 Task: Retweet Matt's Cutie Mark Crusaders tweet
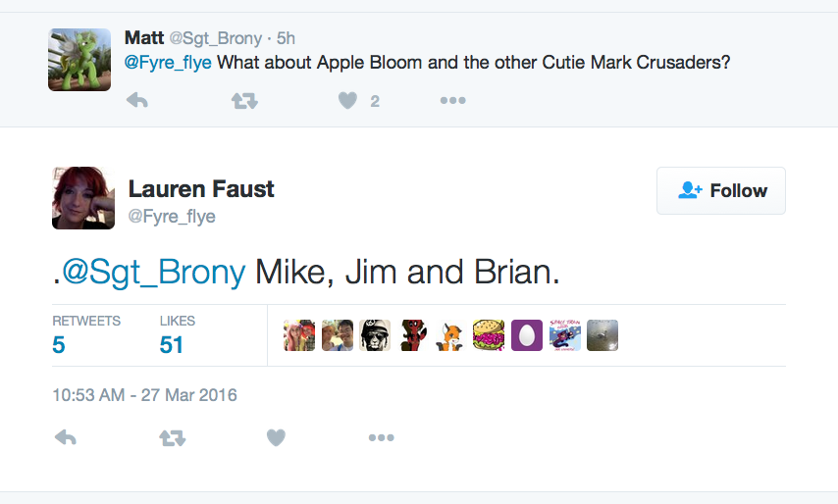[244, 100]
